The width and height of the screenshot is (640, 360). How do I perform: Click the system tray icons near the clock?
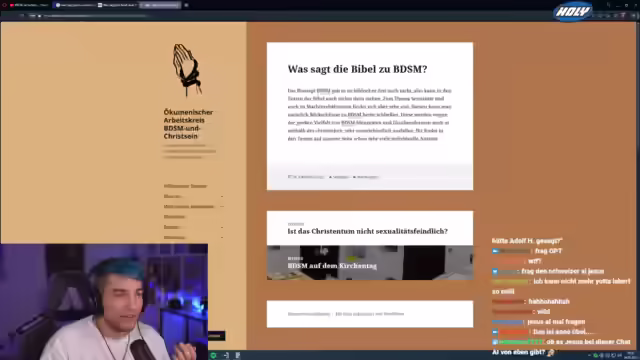608,356
